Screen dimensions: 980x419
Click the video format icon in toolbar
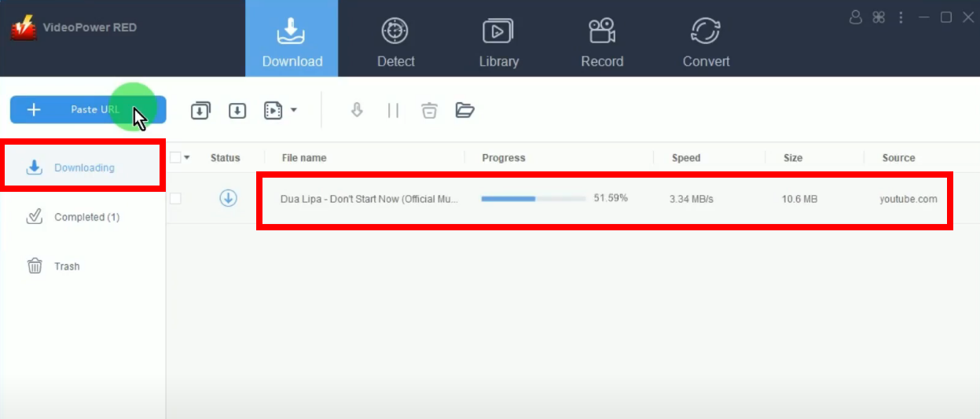(273, 111)
